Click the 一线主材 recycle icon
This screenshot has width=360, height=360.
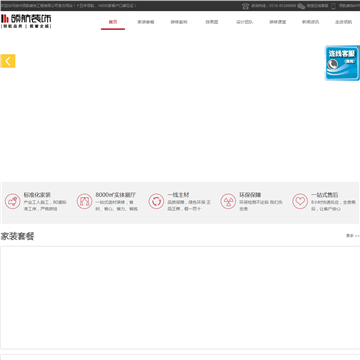(156, 202)
